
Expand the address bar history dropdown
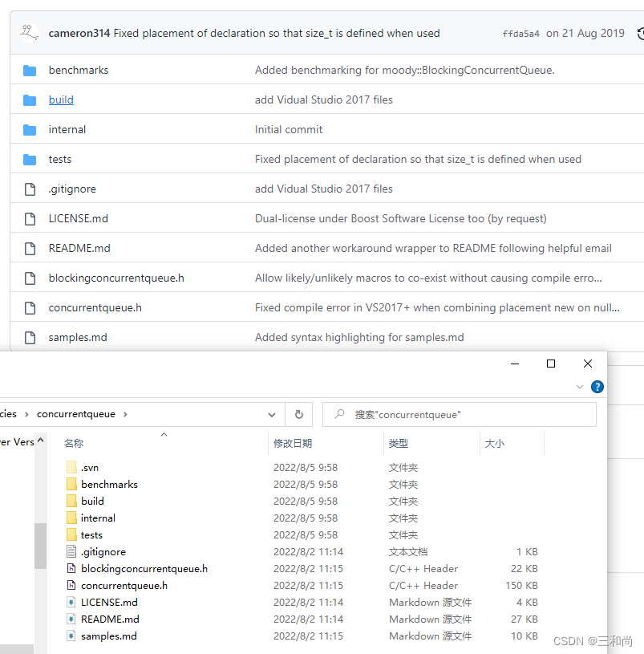coord(273,415)
